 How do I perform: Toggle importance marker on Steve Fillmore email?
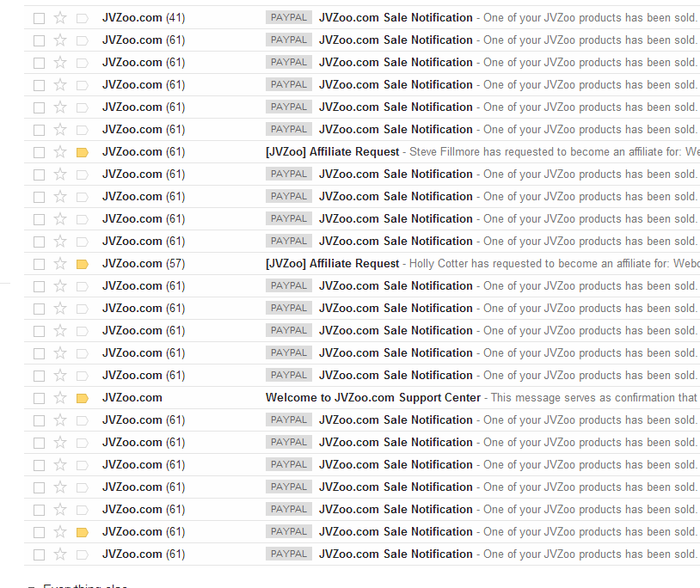click(x=83, y=152)
